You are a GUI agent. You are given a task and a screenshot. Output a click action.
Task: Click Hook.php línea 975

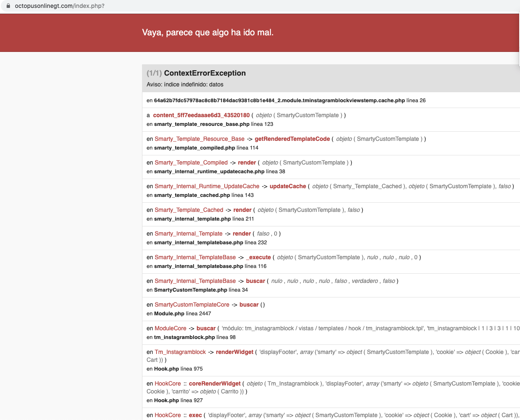(174, 368)
